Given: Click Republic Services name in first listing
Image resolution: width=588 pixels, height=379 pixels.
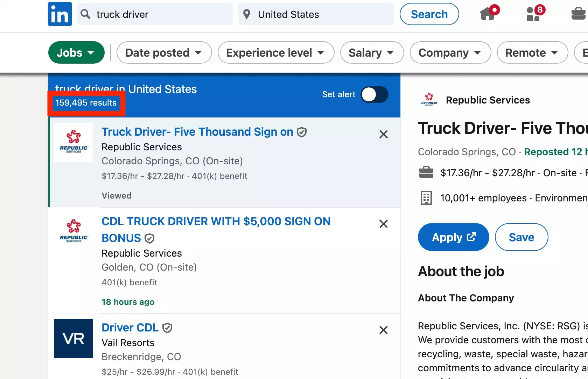Looking at the screenshot, I should click(x=142, y=147).
